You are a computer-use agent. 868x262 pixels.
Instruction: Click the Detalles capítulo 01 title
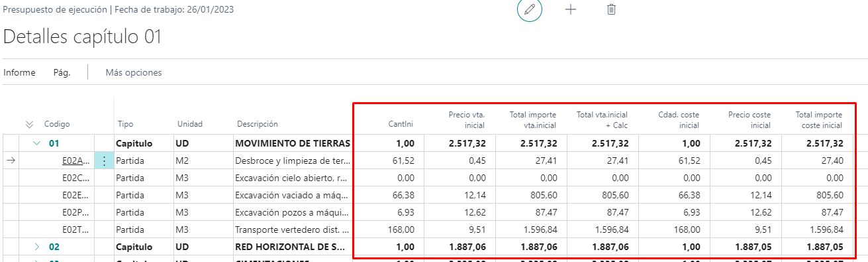point(83,37)
